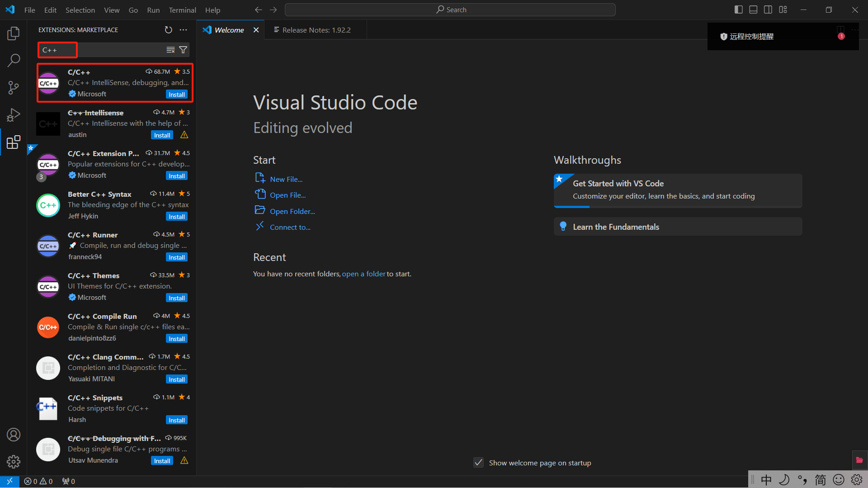868x488 pixels.
Task: Open the Accounts menu icon
Action: (x=14, y=435)
